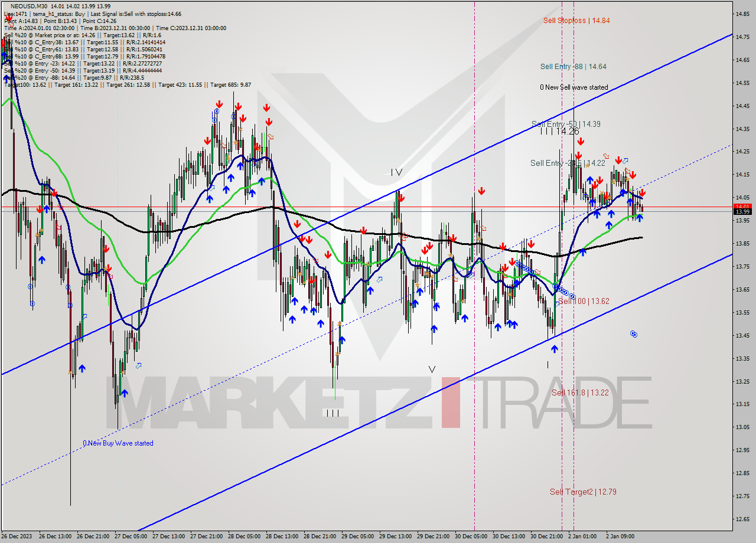The image size is (756, 543).
Task: Click the 'Entry -50: 14.39' signal line
Action: click(x=82, y=70)
